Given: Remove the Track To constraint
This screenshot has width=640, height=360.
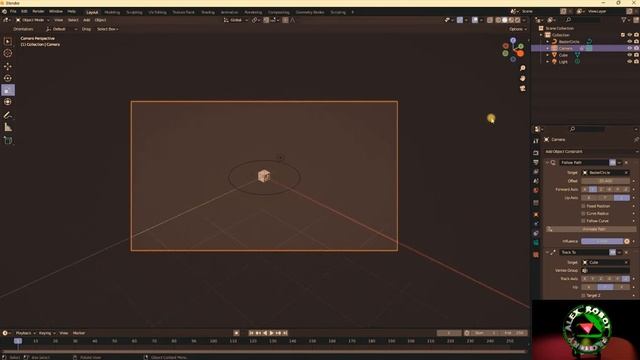Looking at the screenshot, I should coord(627,252).
